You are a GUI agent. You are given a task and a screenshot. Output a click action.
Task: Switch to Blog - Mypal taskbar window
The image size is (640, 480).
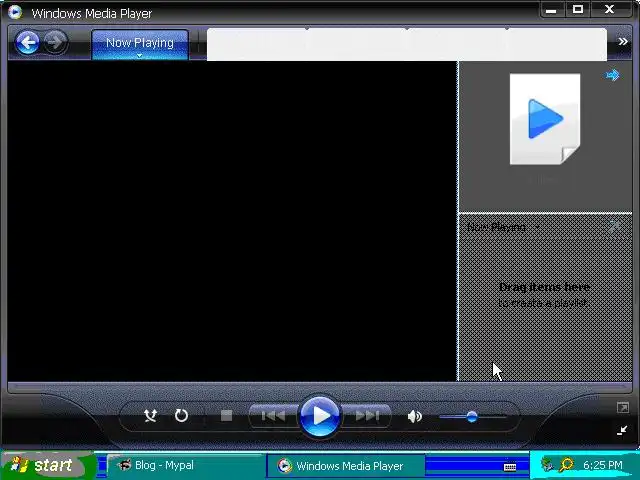185,465
